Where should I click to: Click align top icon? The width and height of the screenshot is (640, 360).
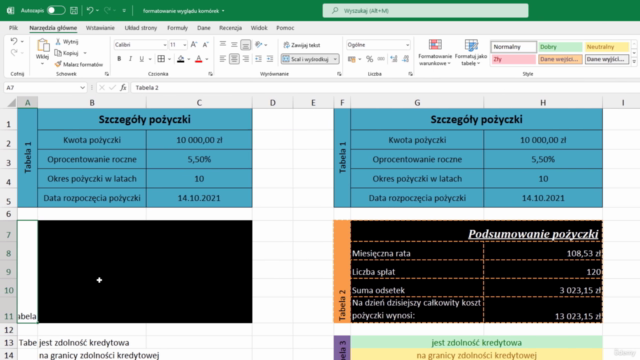pos(222,44)
